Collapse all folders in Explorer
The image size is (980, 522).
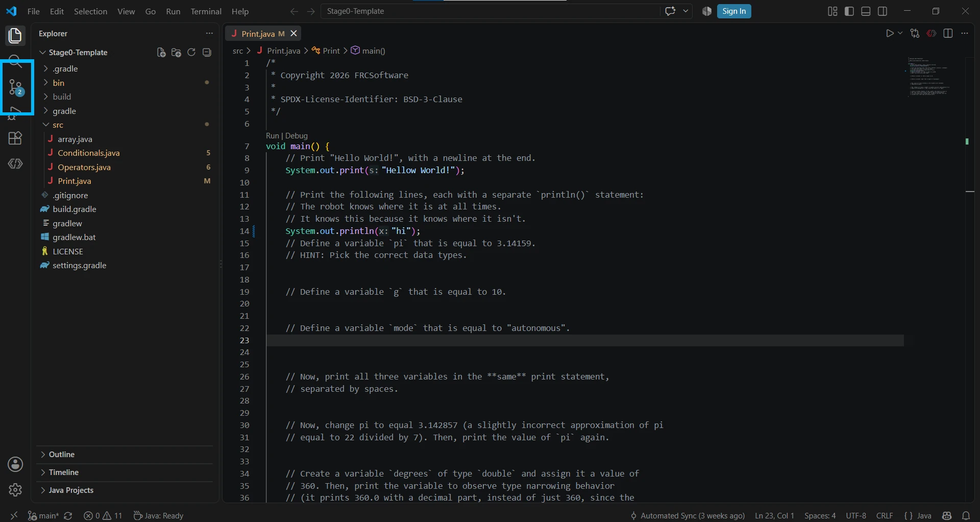207,53
